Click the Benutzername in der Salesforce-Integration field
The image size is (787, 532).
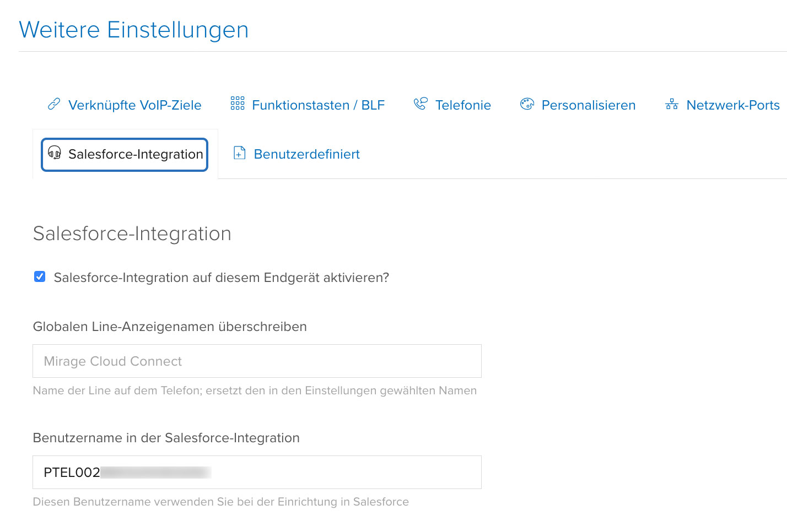[x=257, y=473]
